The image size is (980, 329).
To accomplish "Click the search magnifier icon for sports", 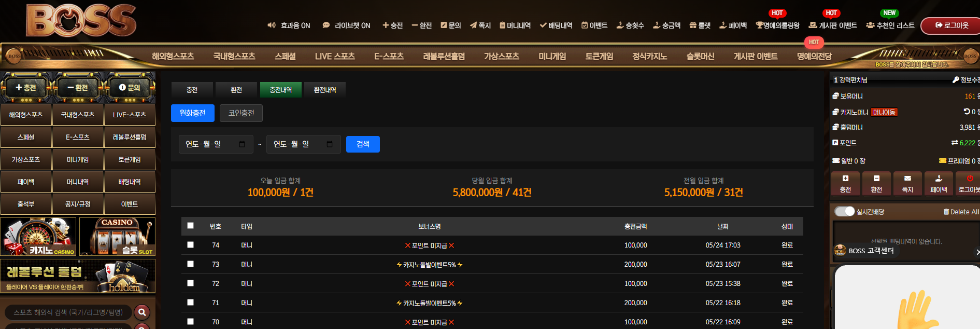I will (x=142, y=312).
